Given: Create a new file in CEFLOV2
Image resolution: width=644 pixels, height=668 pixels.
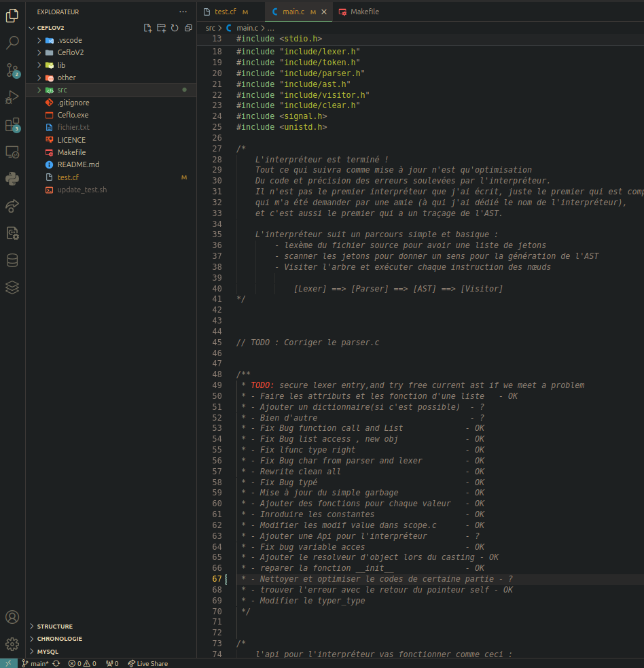Looking at the screenshot, I should [147, 28].
